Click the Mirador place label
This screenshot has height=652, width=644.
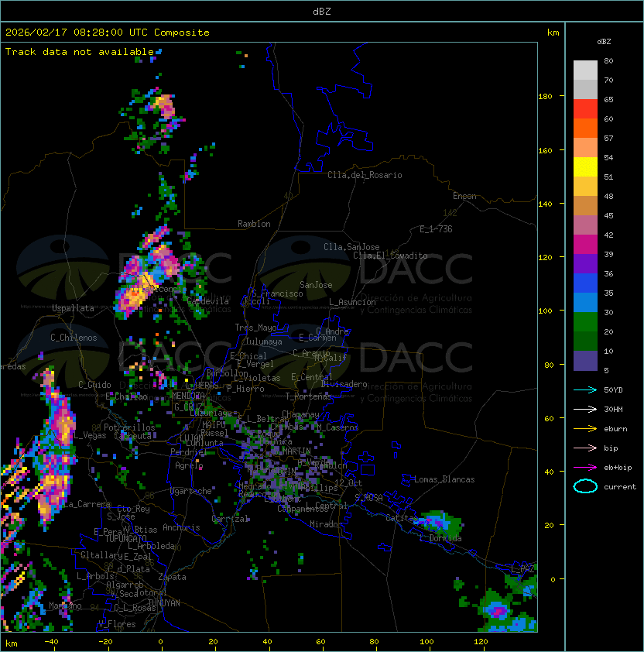point(327,524)
